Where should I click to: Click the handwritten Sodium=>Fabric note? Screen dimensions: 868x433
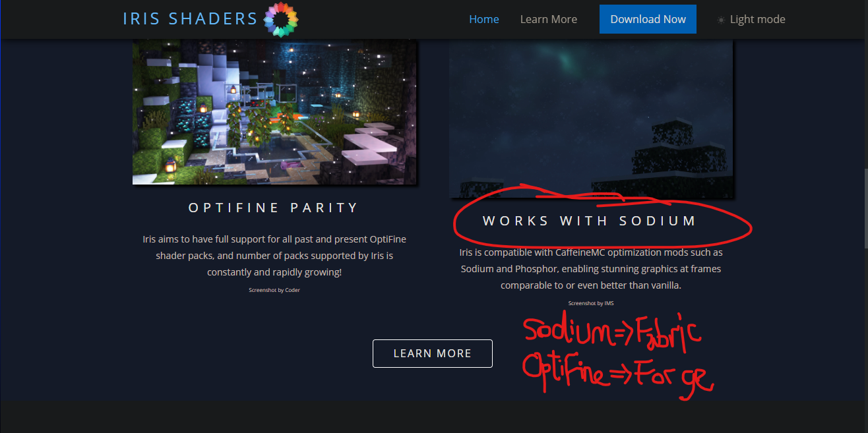point(612,333)
